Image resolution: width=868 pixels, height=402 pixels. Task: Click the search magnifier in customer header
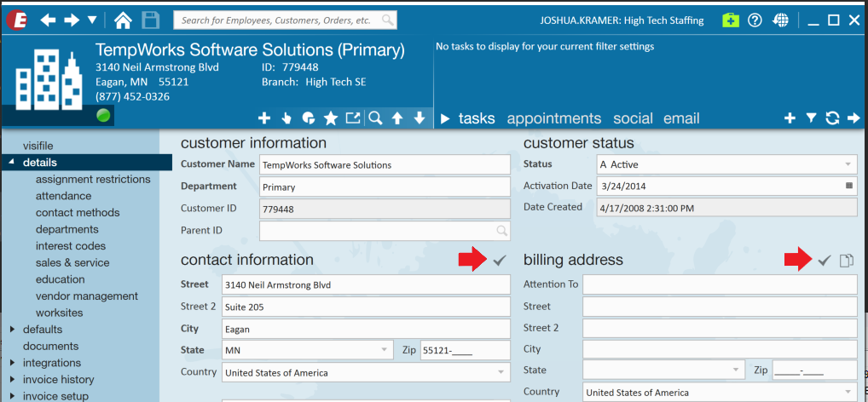pyautogui.click(x=375, y=118)
